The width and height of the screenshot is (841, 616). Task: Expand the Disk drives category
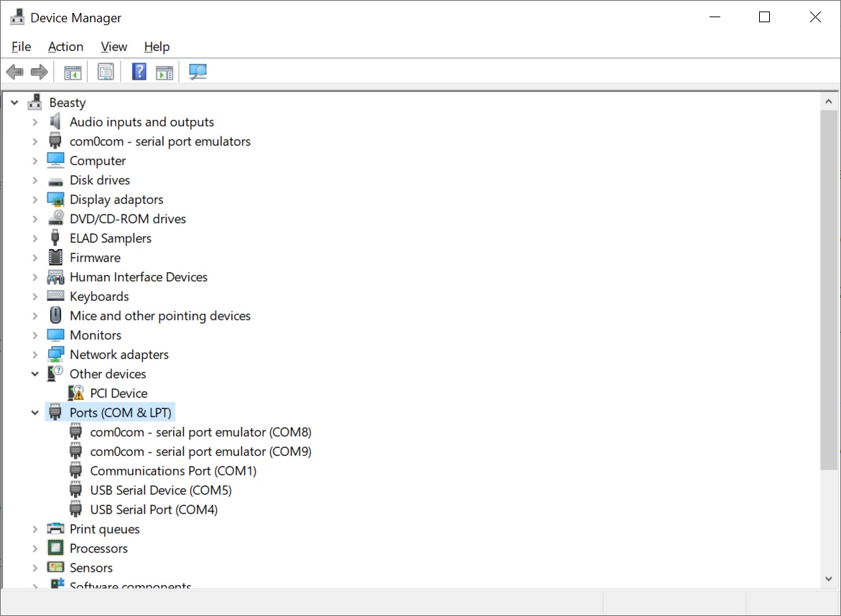coord(34,180)
